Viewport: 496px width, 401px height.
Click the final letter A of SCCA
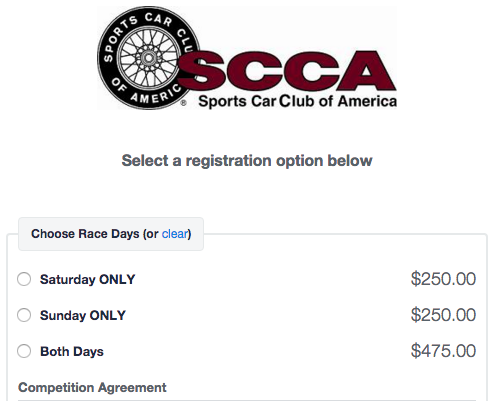[x=366, y=71]
